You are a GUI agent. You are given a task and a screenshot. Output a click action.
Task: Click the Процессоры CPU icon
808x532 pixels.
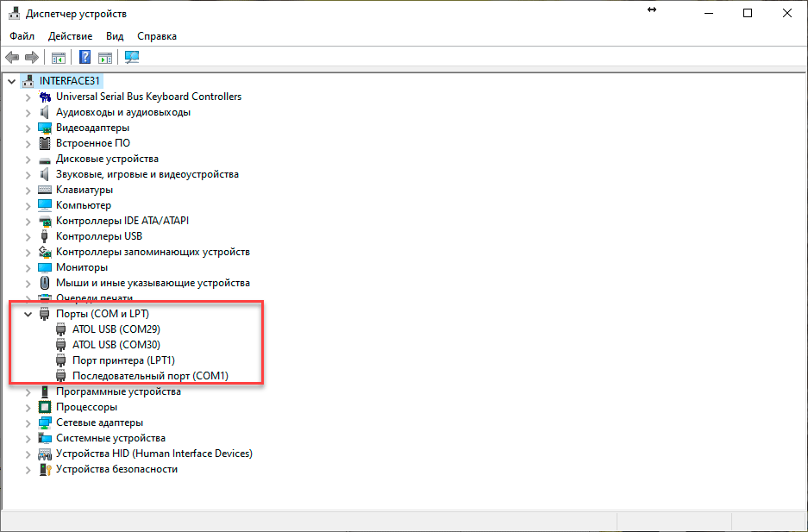[x=46, y=407]
